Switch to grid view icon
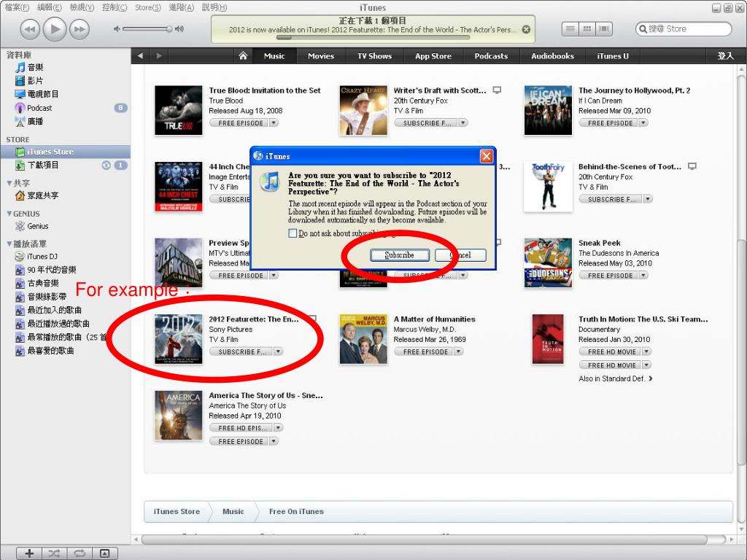This screenshot has width=747, height=560. pyautogui.click(x=587, y=29)
